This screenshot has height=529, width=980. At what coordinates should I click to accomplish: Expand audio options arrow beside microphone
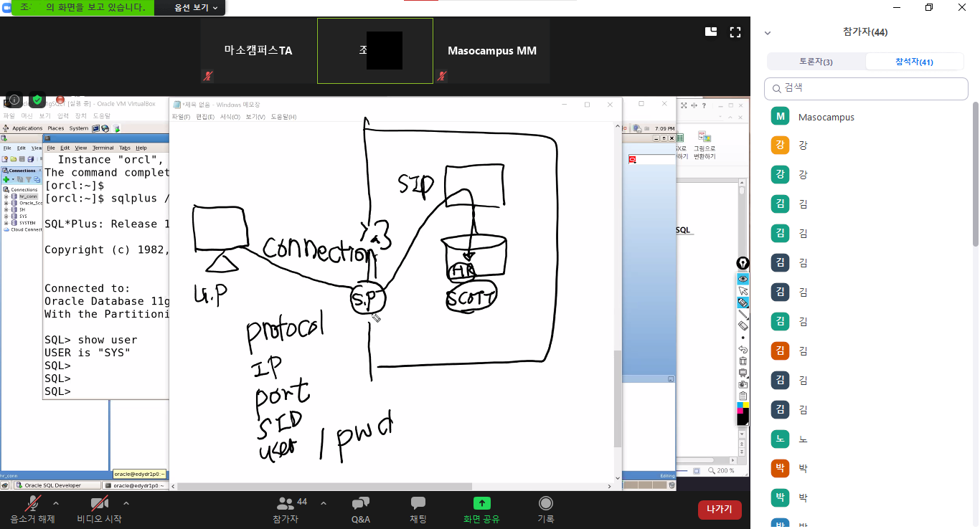coord(56,503)
